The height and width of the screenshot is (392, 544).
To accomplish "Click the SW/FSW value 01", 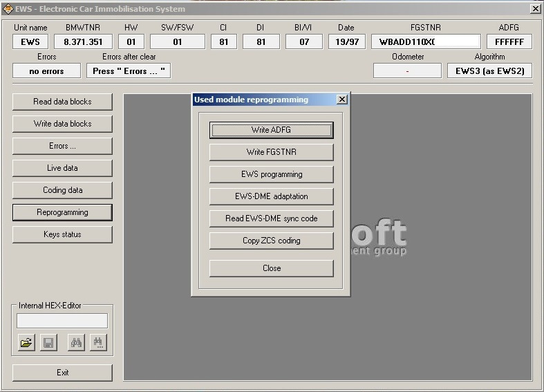I will (x=178, y=42).
